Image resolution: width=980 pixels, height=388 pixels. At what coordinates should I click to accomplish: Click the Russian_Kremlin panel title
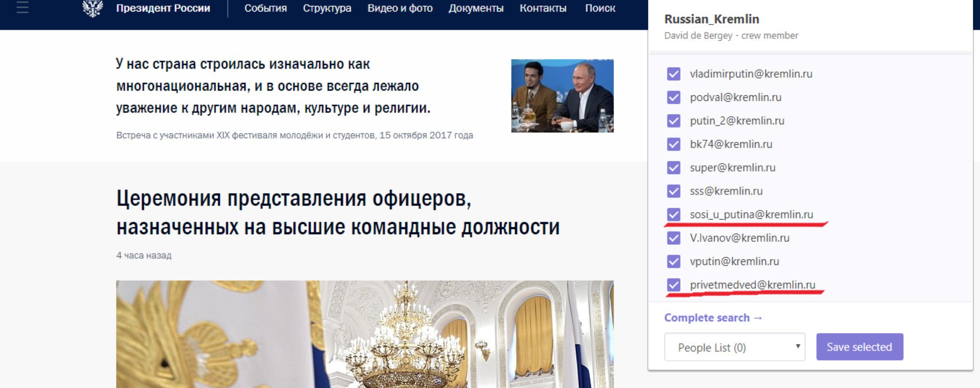point(712,19)
